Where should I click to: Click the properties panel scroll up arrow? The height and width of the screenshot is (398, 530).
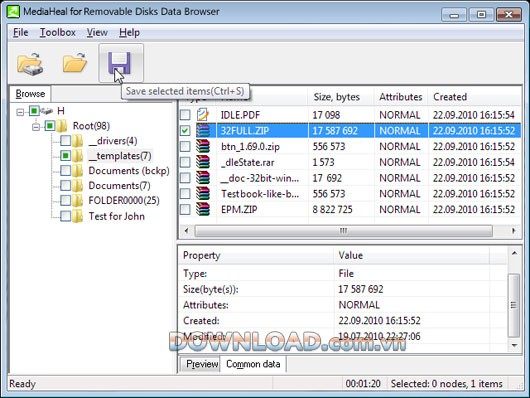point(514,253)
